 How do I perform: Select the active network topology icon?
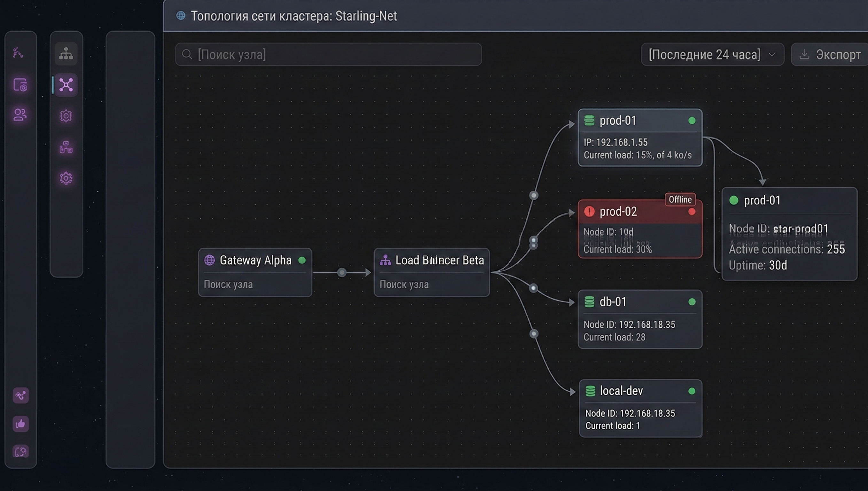[x=66, y=85]
